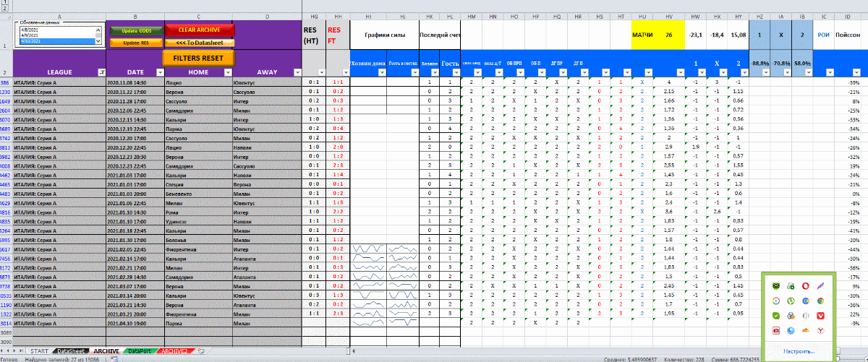This screenshot has width=868, height=362.
Task: Click the Настроить... link in tray popup
Action: pos(799,350)
